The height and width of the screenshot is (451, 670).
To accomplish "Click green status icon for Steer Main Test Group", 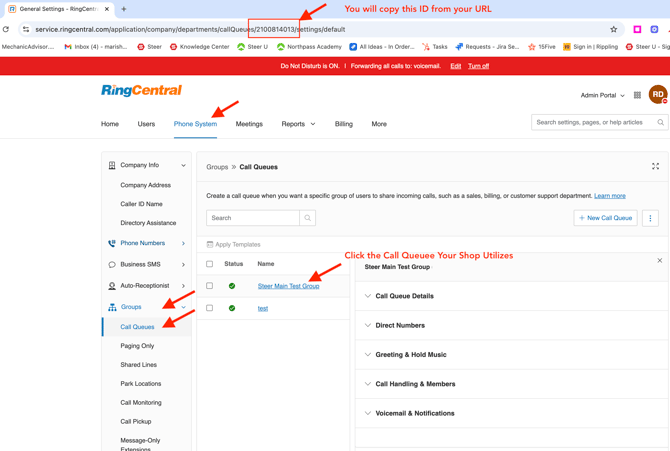I will [x=232, y=286].
